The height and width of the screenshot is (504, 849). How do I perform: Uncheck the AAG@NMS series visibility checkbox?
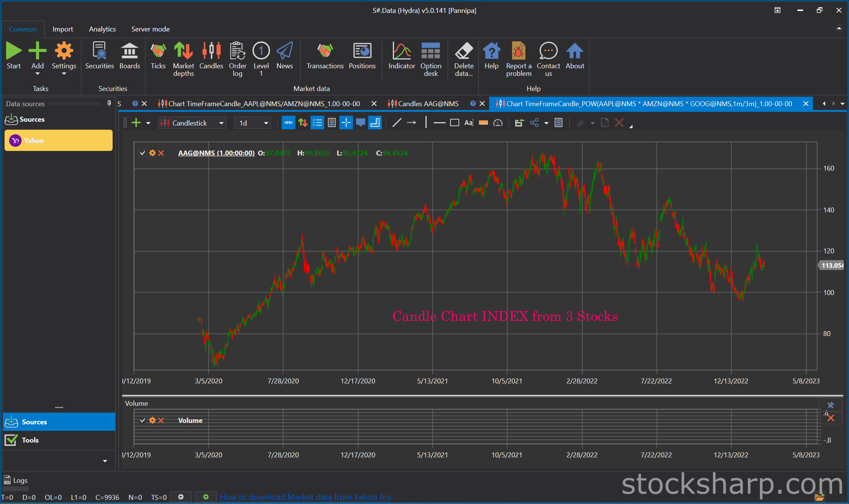tap(143, 153)
